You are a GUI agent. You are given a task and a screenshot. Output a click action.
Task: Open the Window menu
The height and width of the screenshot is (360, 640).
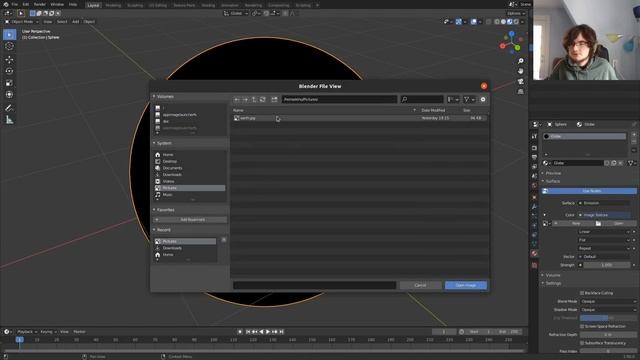coord(57,4)
